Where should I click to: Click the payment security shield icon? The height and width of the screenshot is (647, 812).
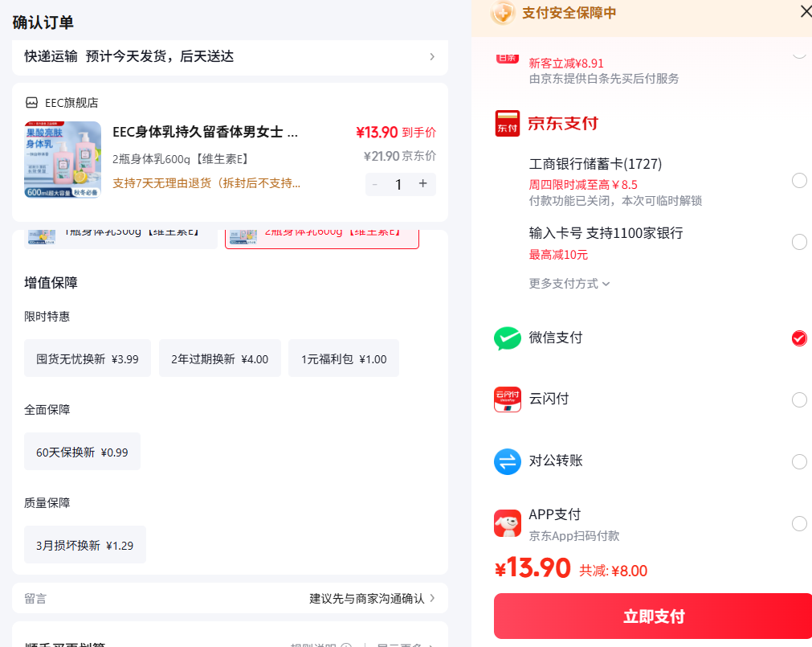coord(503,12)
